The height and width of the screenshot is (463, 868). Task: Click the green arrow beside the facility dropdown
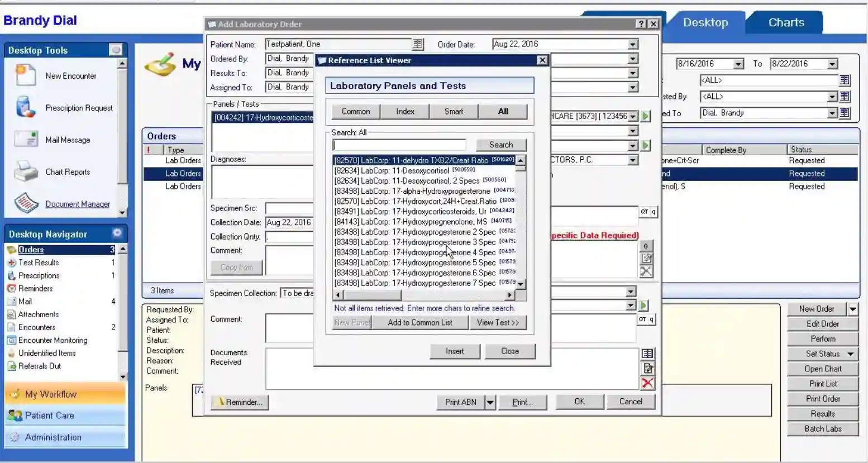(645, 116)
